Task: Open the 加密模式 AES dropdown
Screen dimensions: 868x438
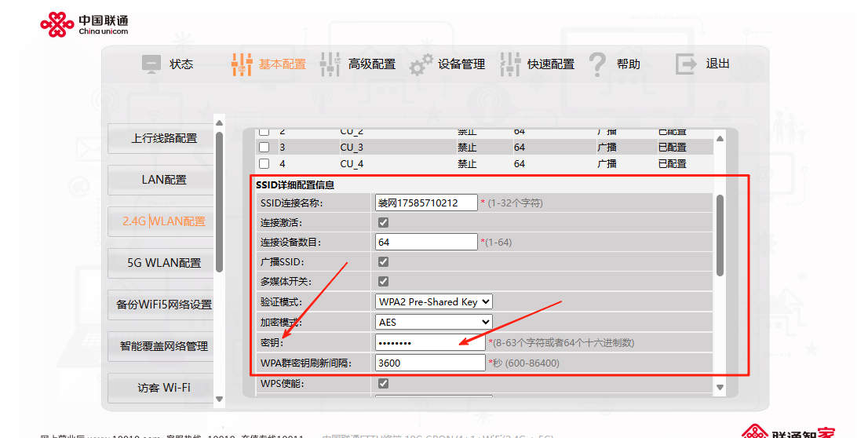Action: [x=433, y=323]
